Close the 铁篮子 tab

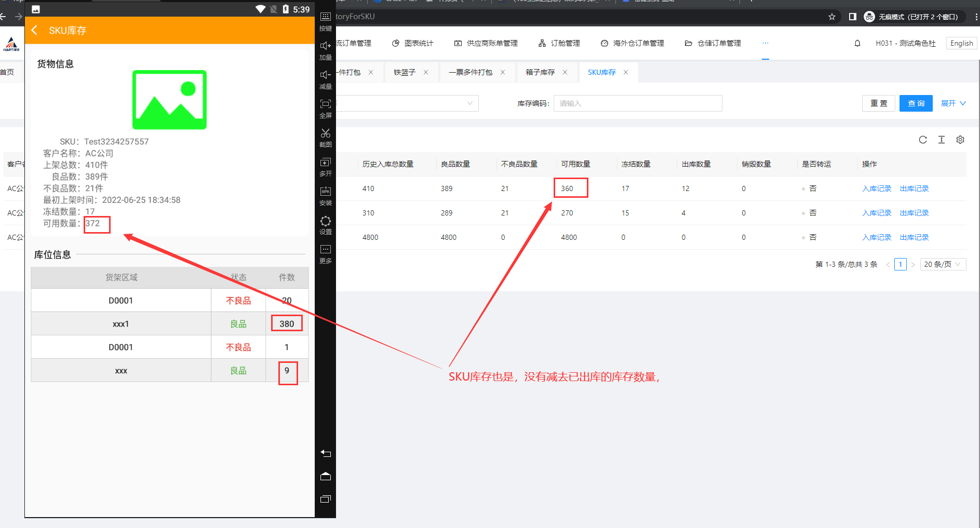(x=426, y=72)
